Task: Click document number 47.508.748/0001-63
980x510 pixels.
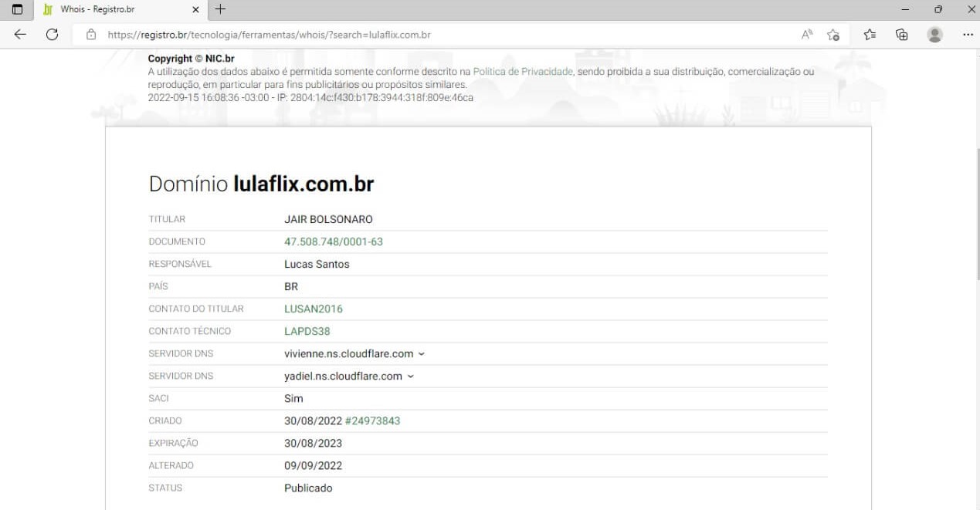Action: tap(333, 241)
